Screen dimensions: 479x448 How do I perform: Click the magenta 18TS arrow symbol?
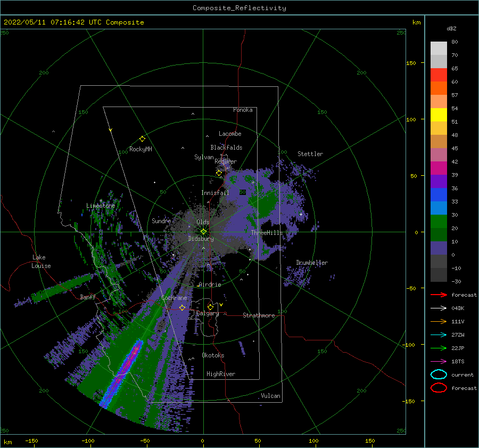[439, 362]
